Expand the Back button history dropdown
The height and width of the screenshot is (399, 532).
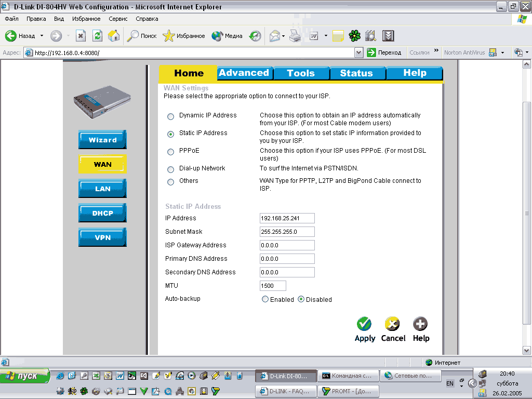point(42,36)
